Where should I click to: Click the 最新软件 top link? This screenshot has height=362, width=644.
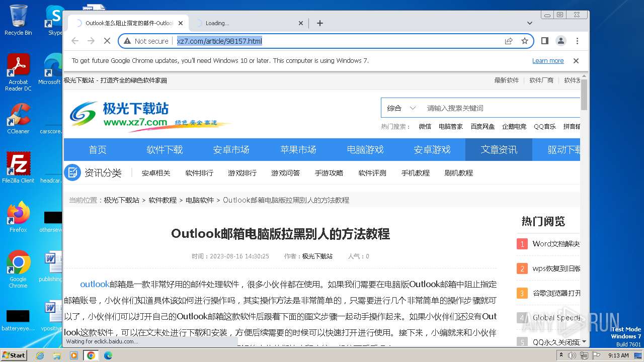coord(507,80)
